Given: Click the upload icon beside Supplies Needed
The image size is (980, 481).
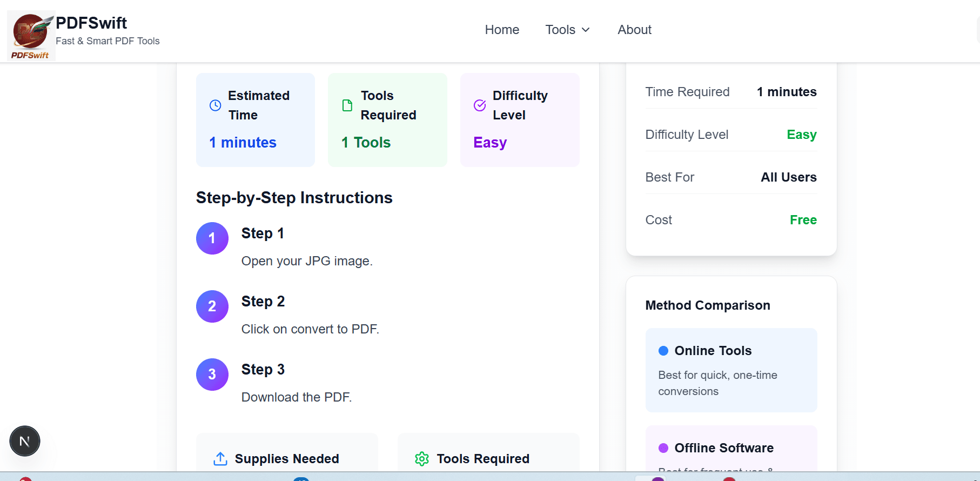Looking at the screenshot, I should click(x=220, y=459).
